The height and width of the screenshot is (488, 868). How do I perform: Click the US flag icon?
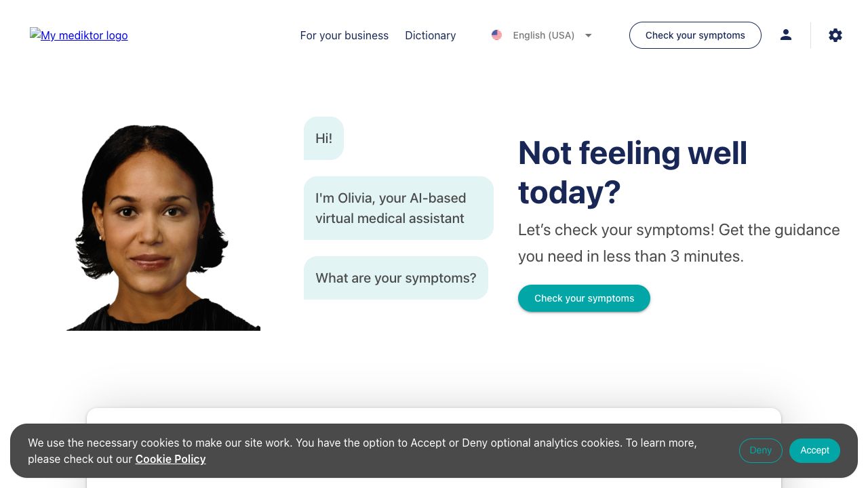[496, 35]
